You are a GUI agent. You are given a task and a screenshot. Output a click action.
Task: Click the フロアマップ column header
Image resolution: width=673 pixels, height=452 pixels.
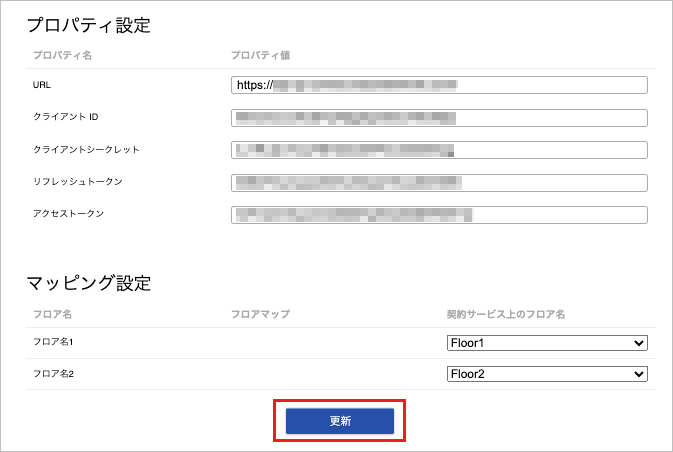pos(260,314)
